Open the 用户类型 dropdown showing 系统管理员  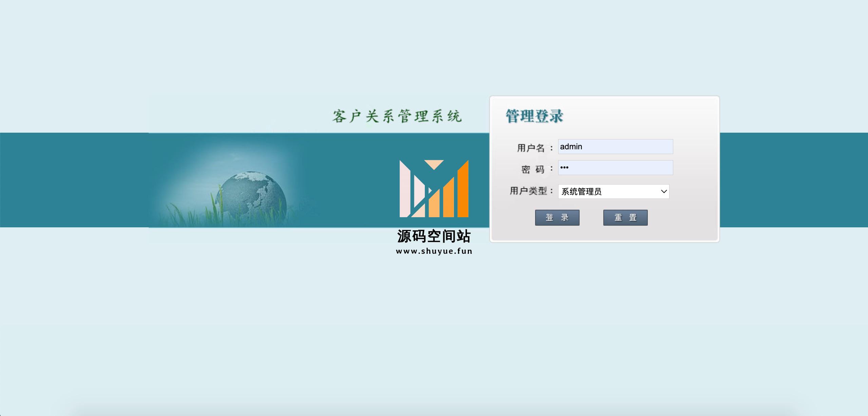[614, 191]
